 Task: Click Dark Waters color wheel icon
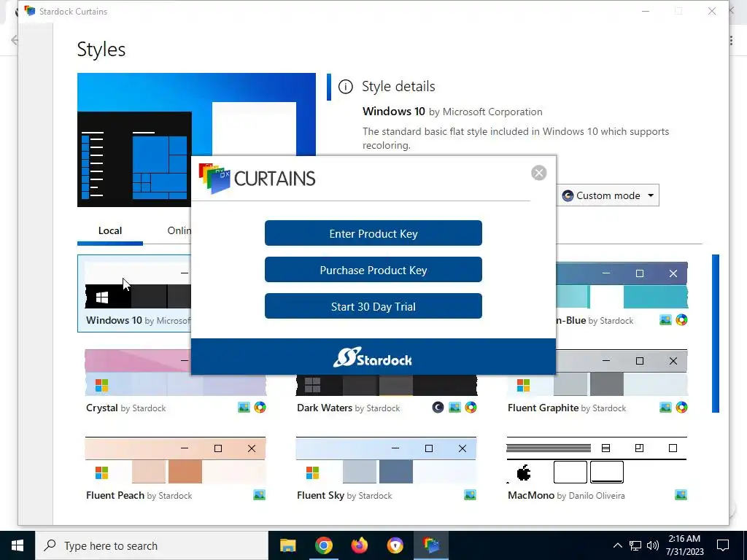[x=471, y=408]
